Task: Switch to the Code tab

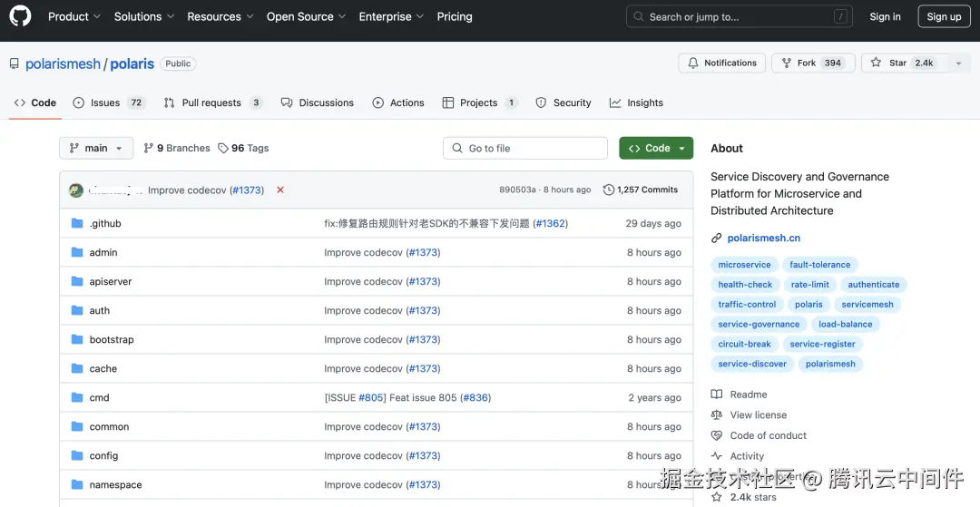Action: [x=35, y=103]
